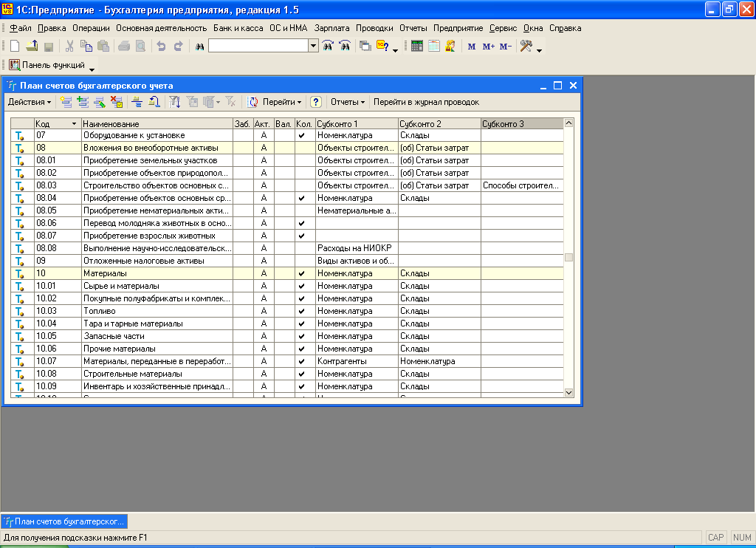Open arrow beside Панель функций
This screenshot has width=756, height=548.
coord(92,69)
